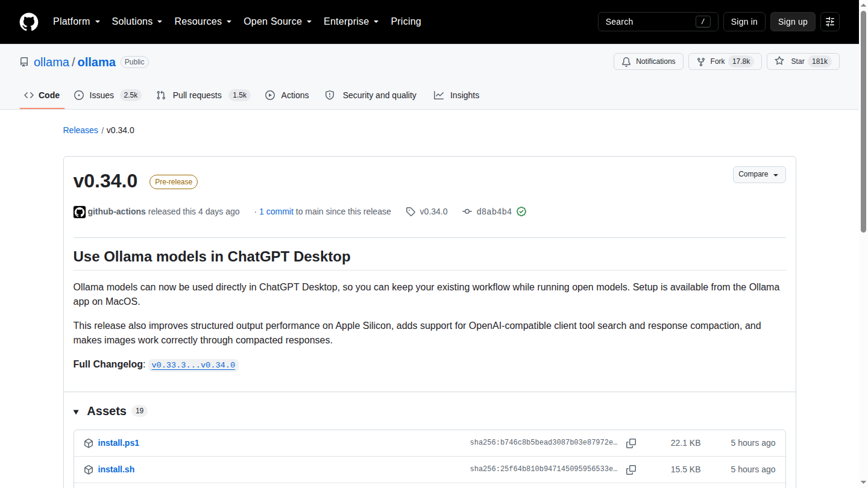Click the Notifications bell button
868x488 pixels.
tap(649, 61)
